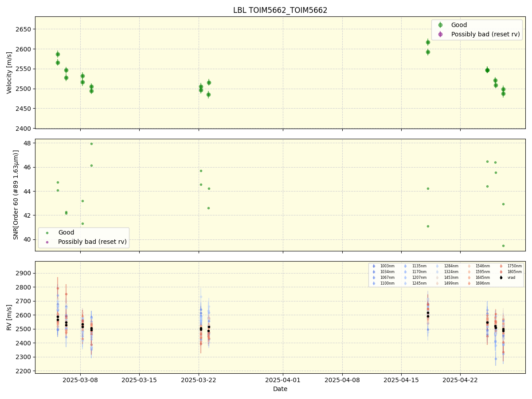Click the Date x-axis label
Screen dimensions: 532x399
click(280, 389)
